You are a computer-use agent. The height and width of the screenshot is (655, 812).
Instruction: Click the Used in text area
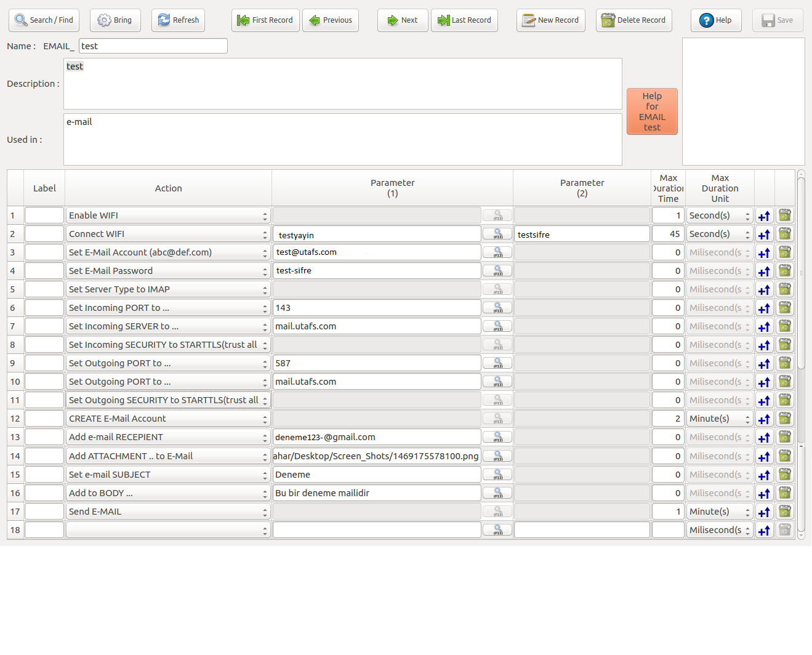(x=342, y=139)
